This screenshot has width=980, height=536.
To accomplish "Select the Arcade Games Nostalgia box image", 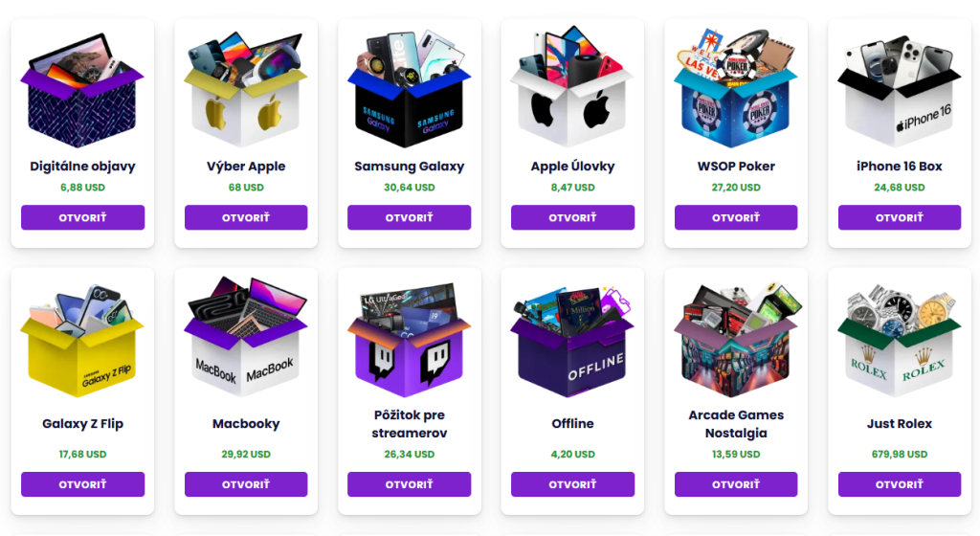I will [736, 341].
